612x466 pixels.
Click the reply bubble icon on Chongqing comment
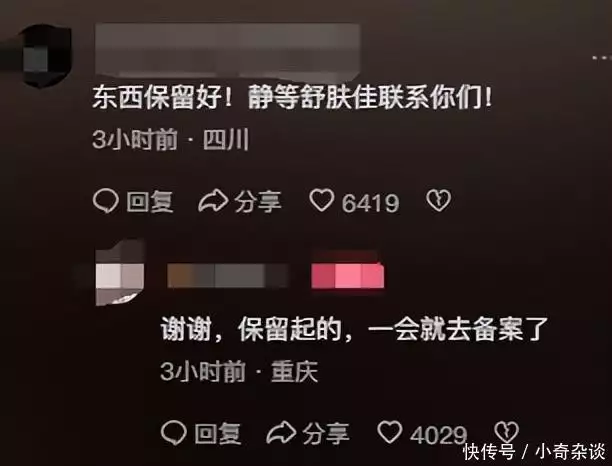[174, 432]
